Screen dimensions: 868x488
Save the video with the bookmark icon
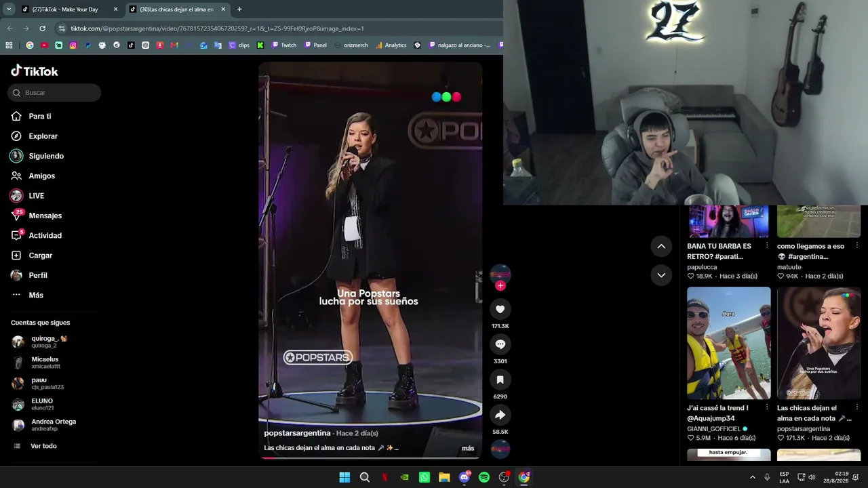click(x=500, y=380)
